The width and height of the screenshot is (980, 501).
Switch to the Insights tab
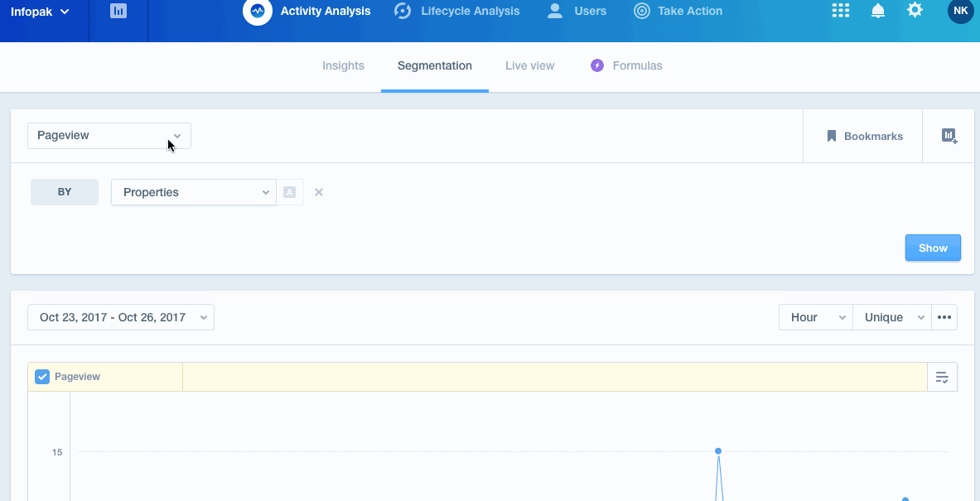343,65
